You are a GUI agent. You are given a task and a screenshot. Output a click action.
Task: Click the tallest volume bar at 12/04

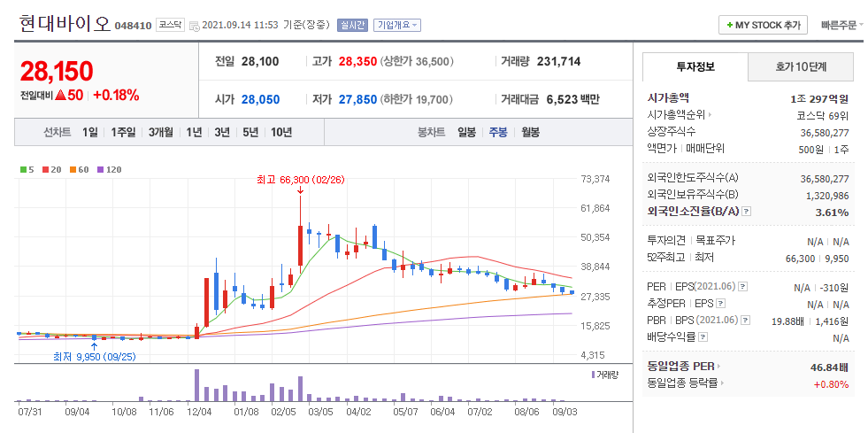(196, 385)
